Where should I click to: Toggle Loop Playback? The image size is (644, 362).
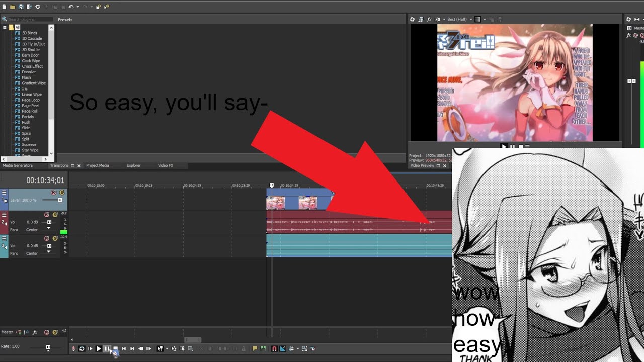82,348
